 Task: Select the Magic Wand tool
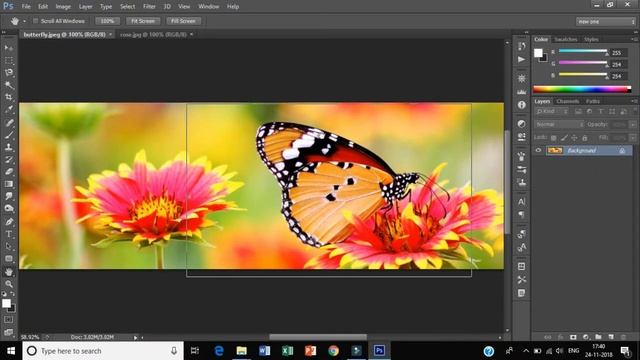tap(9, 85)
